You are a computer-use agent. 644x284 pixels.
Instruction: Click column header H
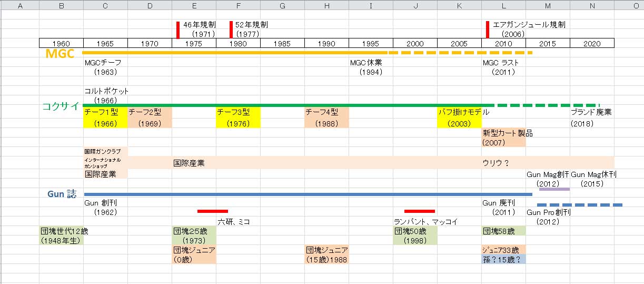click(327, 6)
